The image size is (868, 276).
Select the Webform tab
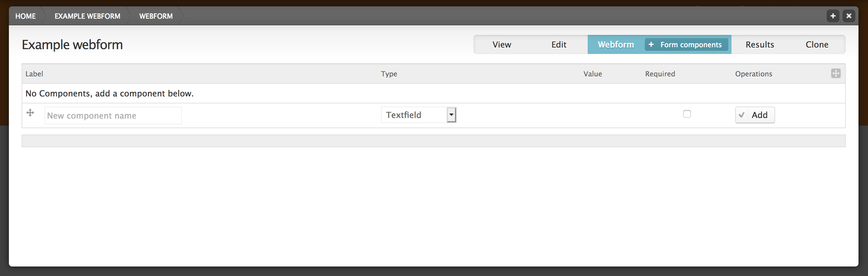click(x=616, y=44)
